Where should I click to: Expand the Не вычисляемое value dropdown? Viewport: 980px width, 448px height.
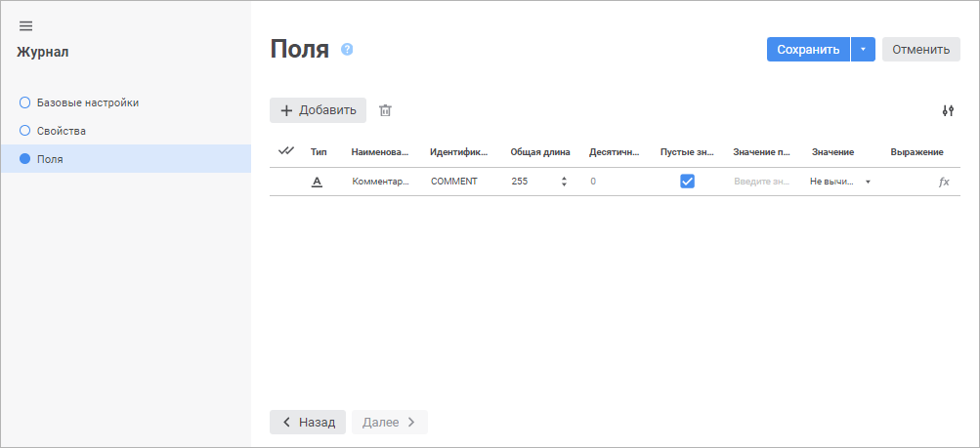click(868, 182)
